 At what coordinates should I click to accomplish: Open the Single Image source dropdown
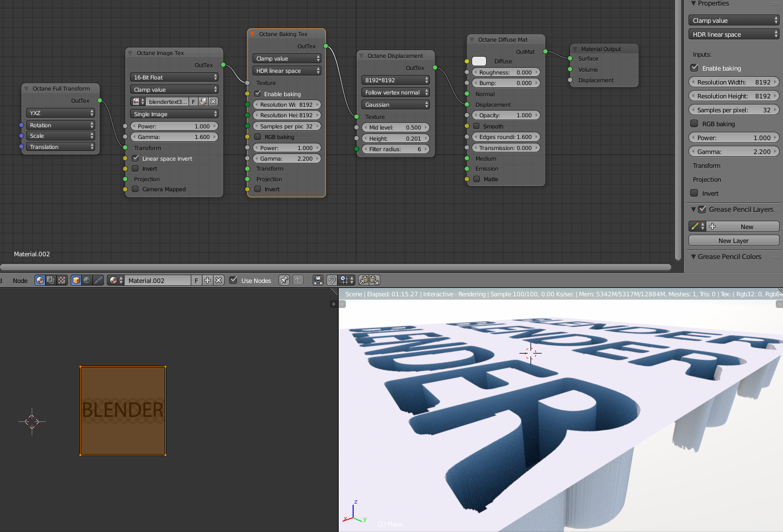click(175, 114)
